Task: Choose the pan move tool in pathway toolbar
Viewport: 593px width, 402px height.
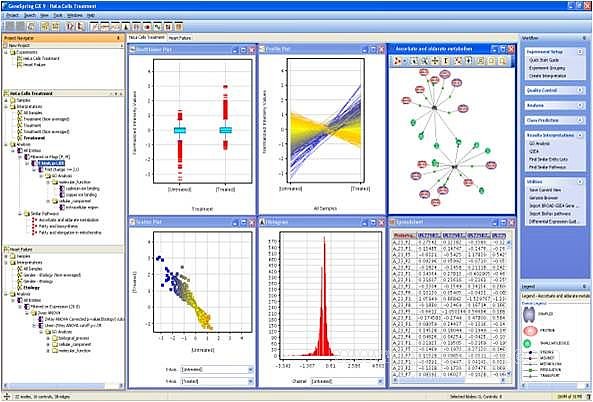Action: click(x=435, y=61)
